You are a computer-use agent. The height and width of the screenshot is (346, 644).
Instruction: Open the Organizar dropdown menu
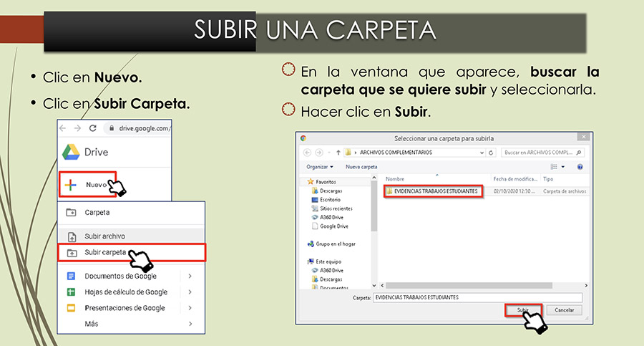point(320,167)
